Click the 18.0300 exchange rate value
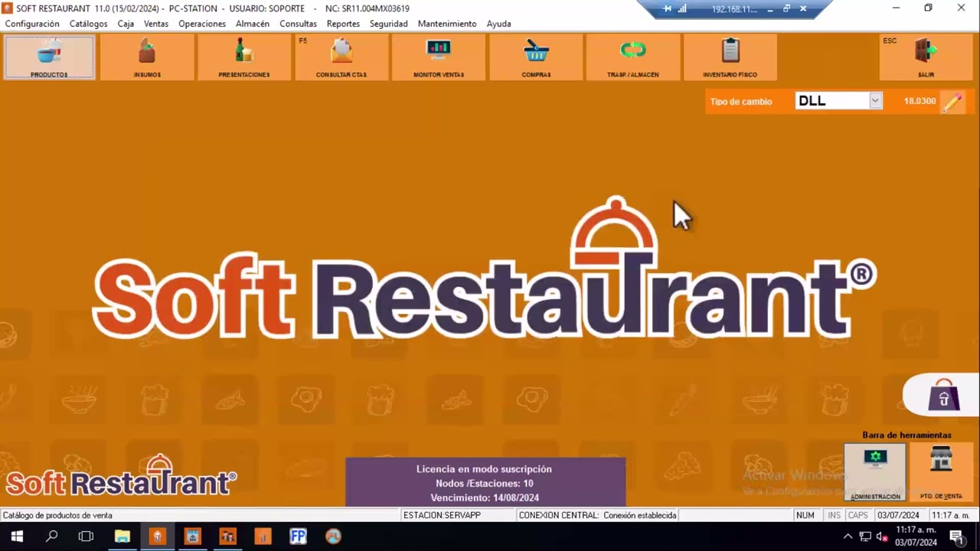The height and width of the screenshot is (551, 980). pyautogui.click(x=920, y=101)
